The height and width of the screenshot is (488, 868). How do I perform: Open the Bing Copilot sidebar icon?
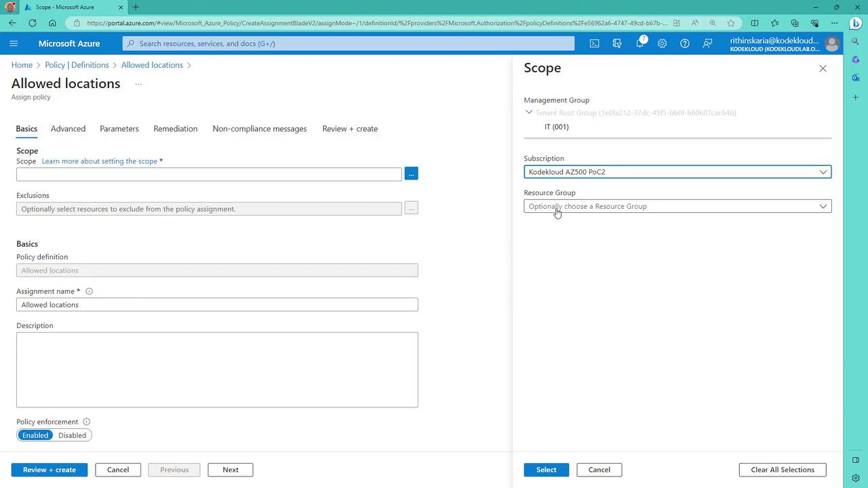point(856,24)
